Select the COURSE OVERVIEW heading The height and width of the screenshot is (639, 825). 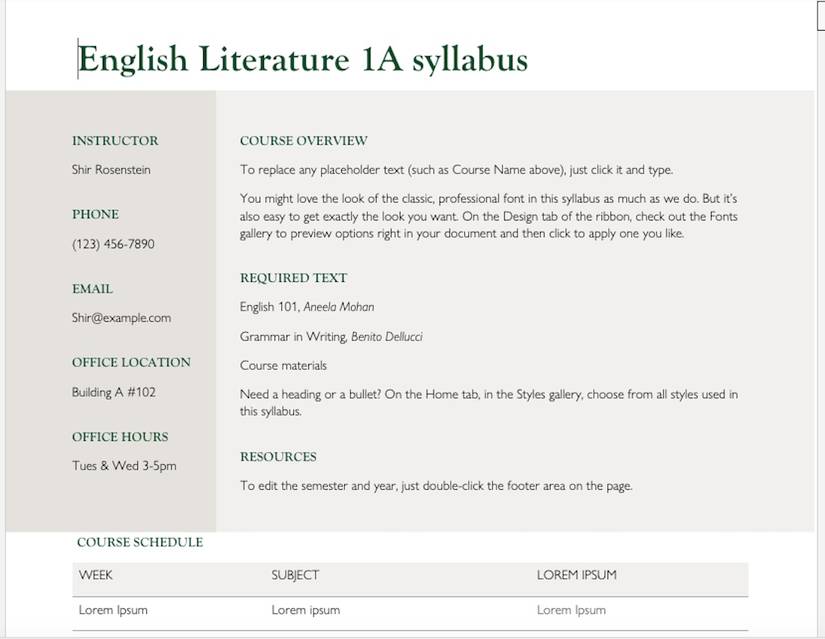[304, 141]
